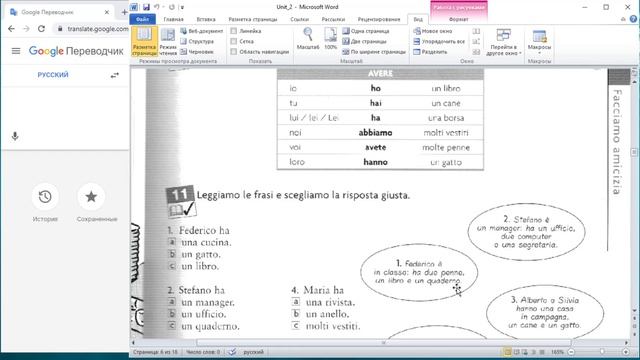This screenshot has height=360, width=640.
Task: Show one page (Одна страница)
Action: click(366, 31)
